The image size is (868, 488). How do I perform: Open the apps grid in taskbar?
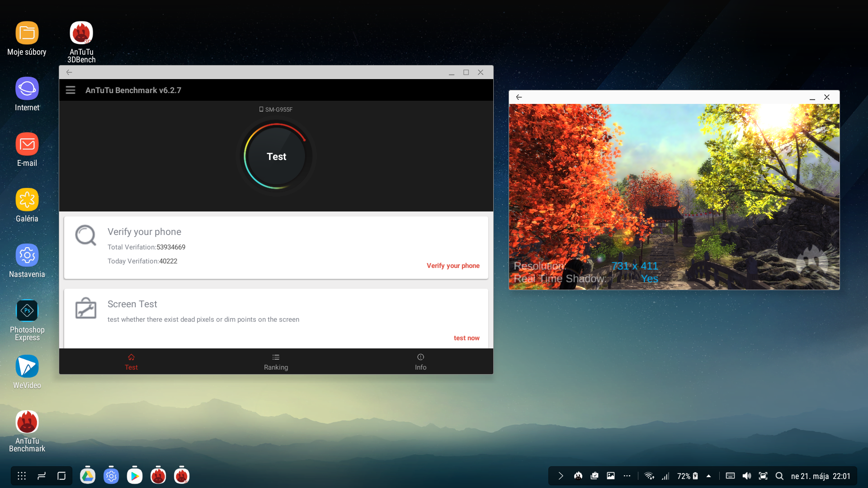(22, 476)
